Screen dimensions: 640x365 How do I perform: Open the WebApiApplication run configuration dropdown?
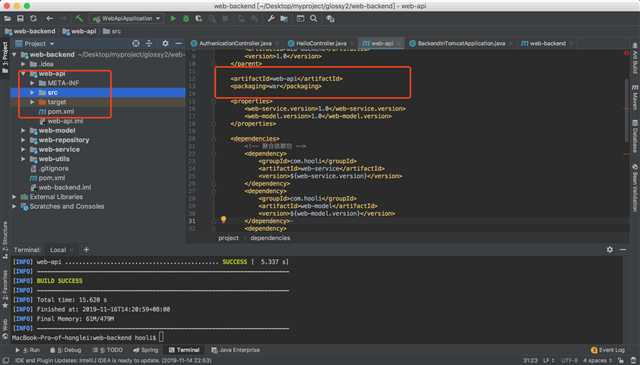(127, 19)
